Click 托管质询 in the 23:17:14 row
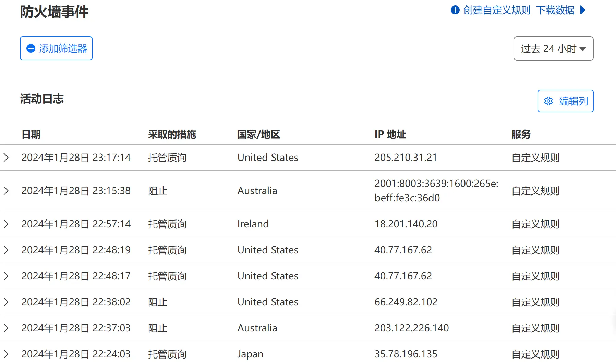 point(167,158)
